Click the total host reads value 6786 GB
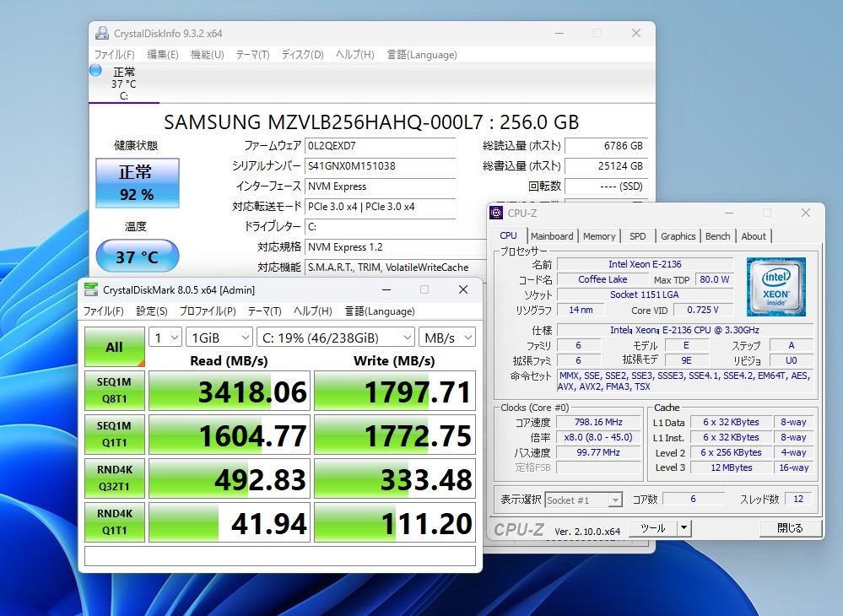This screenshot has width=843, height=616. pos(606,146)
